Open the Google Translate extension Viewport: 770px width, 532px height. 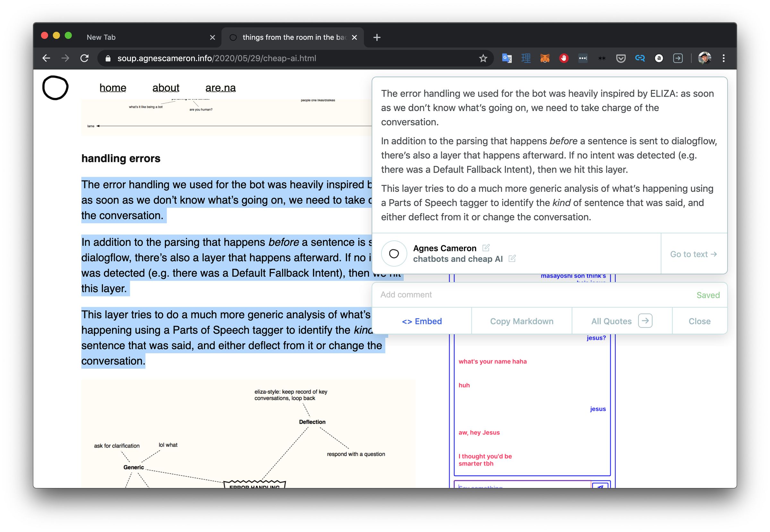click(506, 58)
